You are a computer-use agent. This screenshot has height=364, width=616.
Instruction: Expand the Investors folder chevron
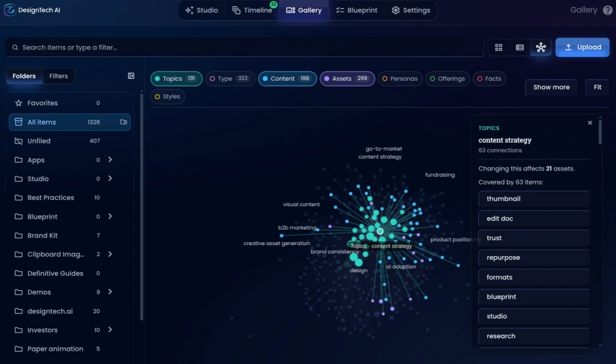coord(110,330)
